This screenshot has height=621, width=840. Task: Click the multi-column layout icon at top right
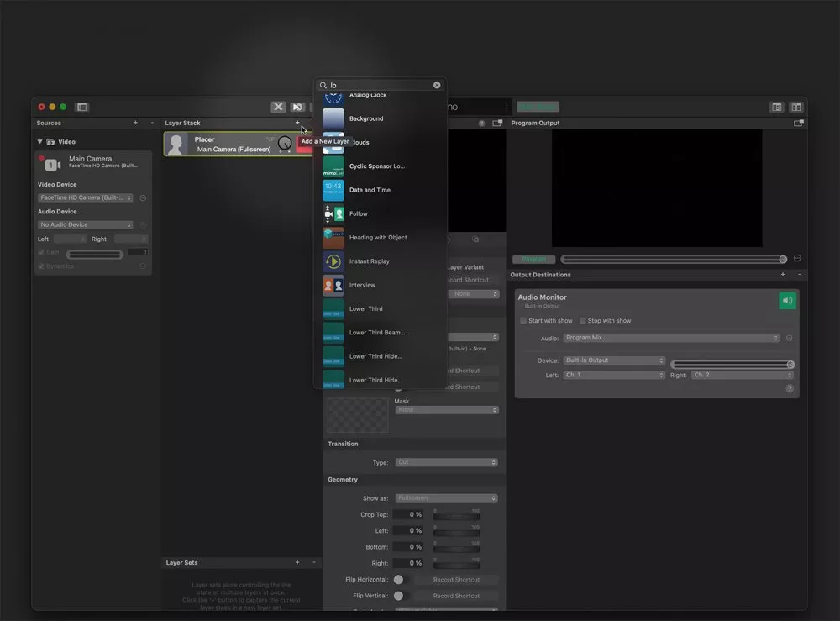click(x=796, y=108)
